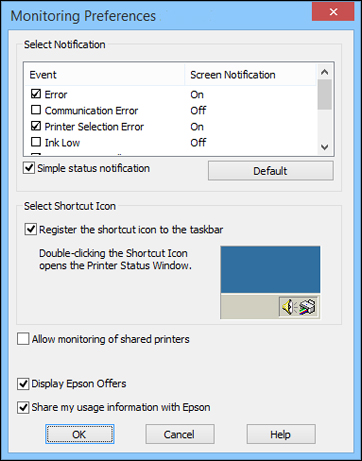Toggle Simple status notification checkbox
Viewport: 362px width, 461px height.
point(29,168)
